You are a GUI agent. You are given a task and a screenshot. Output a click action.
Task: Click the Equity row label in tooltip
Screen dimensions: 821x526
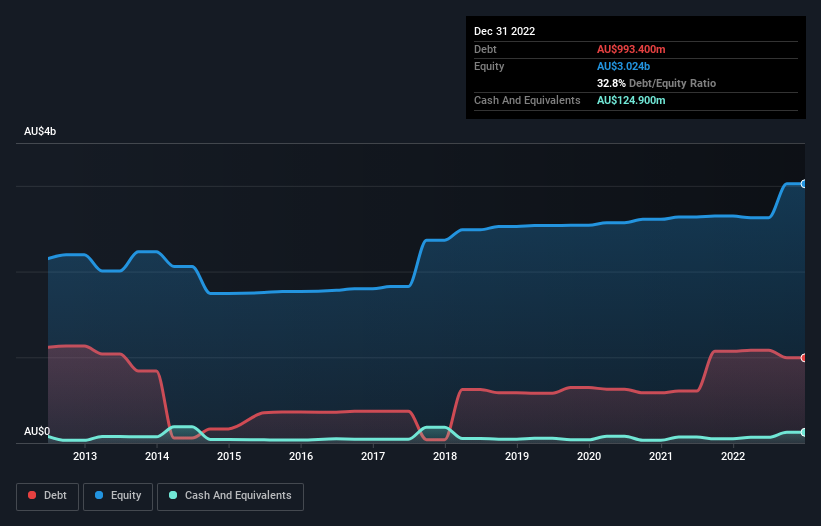(489, 66)
